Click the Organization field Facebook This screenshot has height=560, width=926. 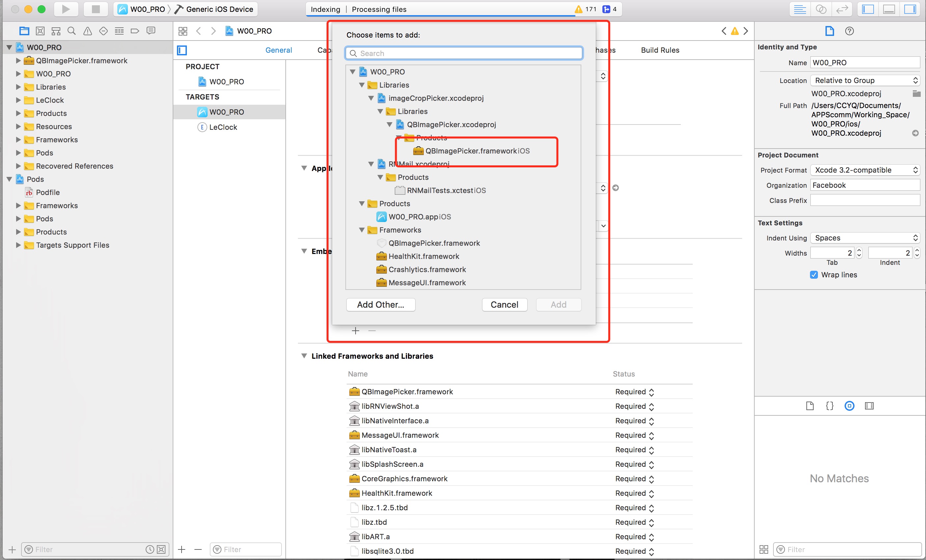pyautogui.click(x=865, y=185)
